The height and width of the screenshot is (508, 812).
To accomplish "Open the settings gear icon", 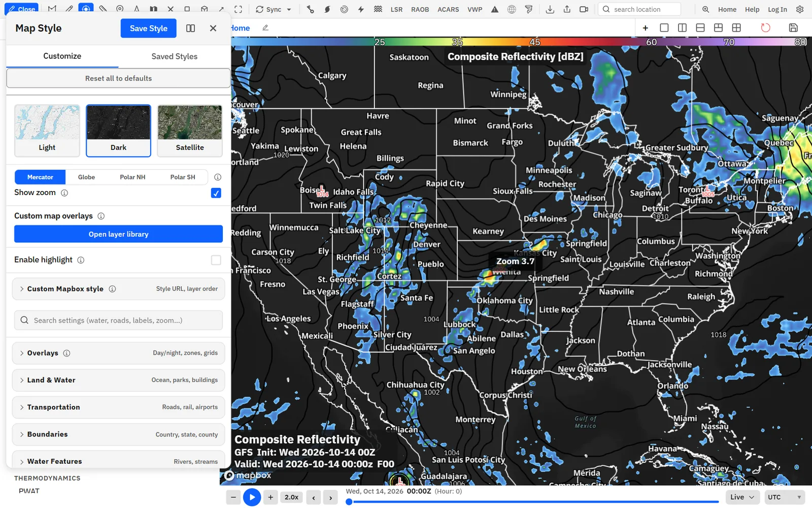I will 800,9.
